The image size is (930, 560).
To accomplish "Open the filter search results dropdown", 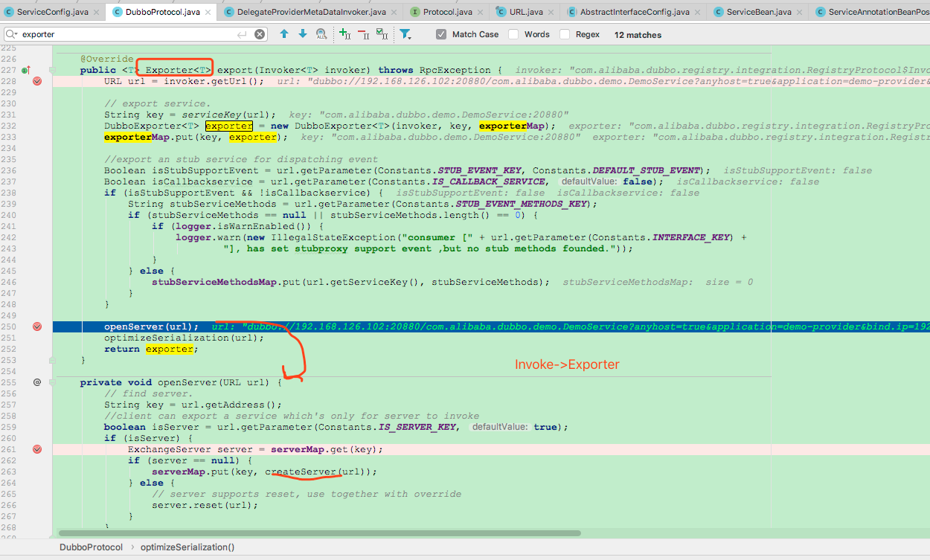I will [405, 34].
